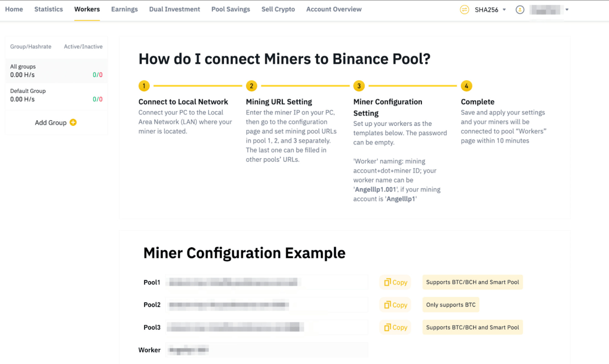Select the Default Group row
The height and width of the screenshot is (364, 609).
click(x=56, y=95)
